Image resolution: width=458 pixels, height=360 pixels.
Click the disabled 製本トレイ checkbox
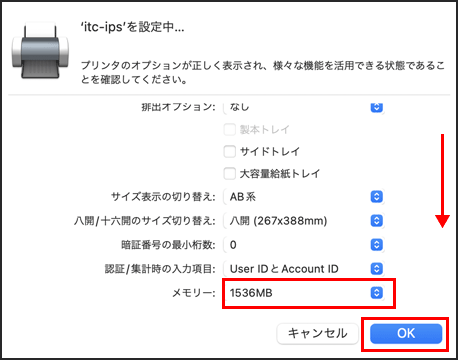pos(230,129)
